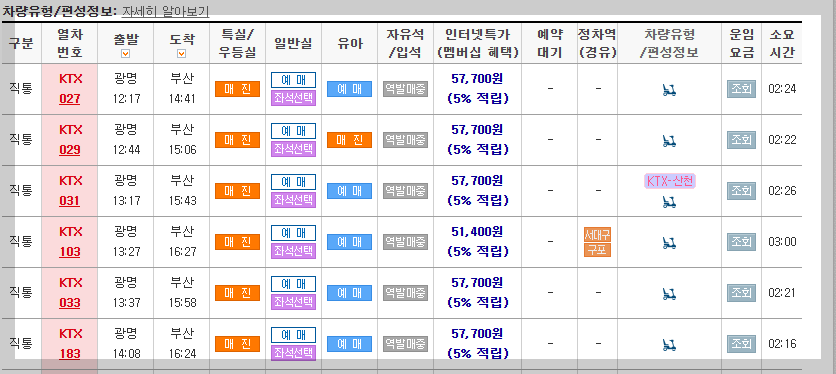Click wheelchair icon for KTX 103 row
The width and height of the screenshot is (836, 374).
669,243
